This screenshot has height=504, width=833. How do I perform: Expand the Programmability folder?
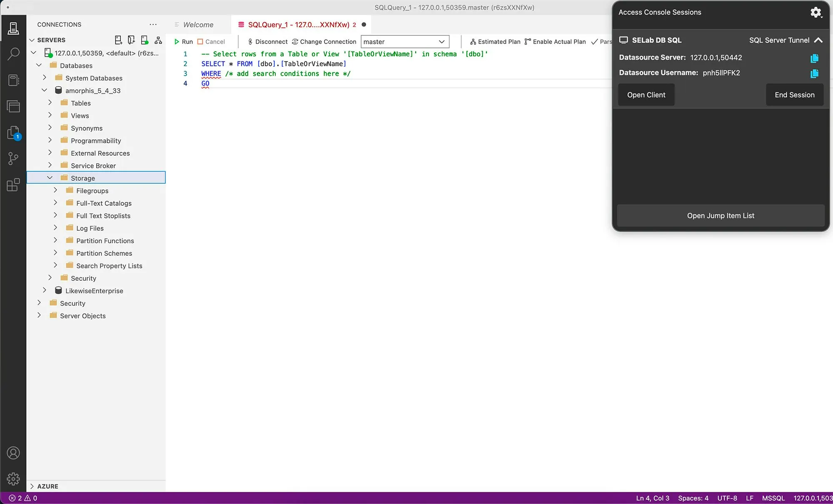pos(50,140)
